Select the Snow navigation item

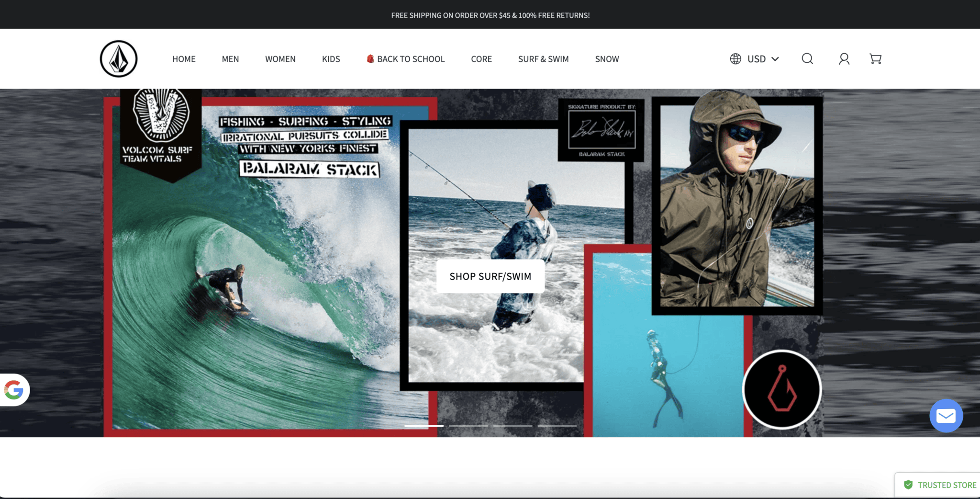[x=607, y=59]
